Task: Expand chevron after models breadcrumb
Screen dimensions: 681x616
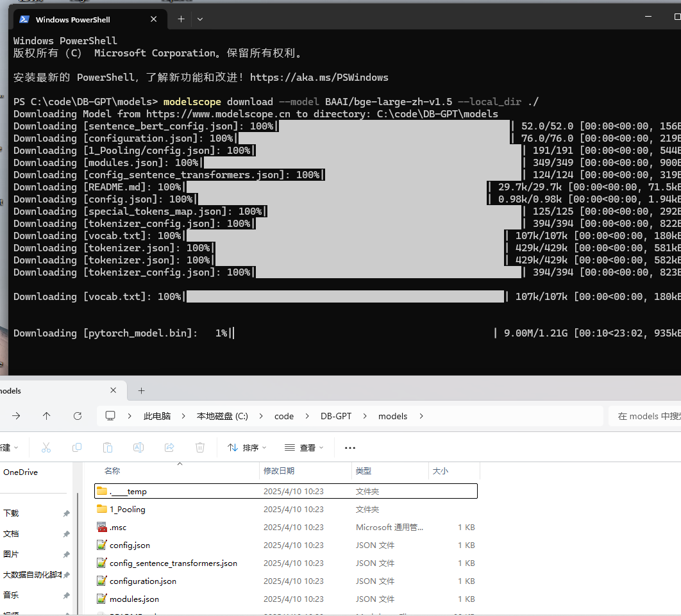Action: (x=421, y=416)
